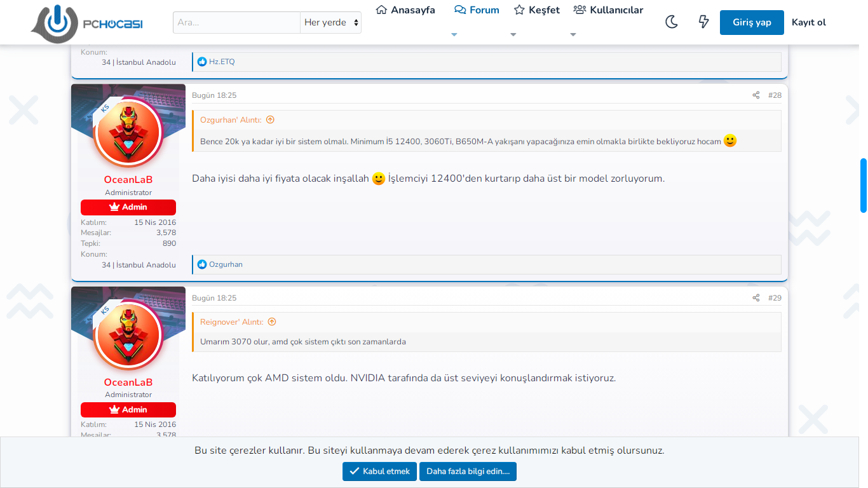This screenshot has width=868, height=488.
Task: Open OceanLaB username in post #28
Action: coord(128,180)
